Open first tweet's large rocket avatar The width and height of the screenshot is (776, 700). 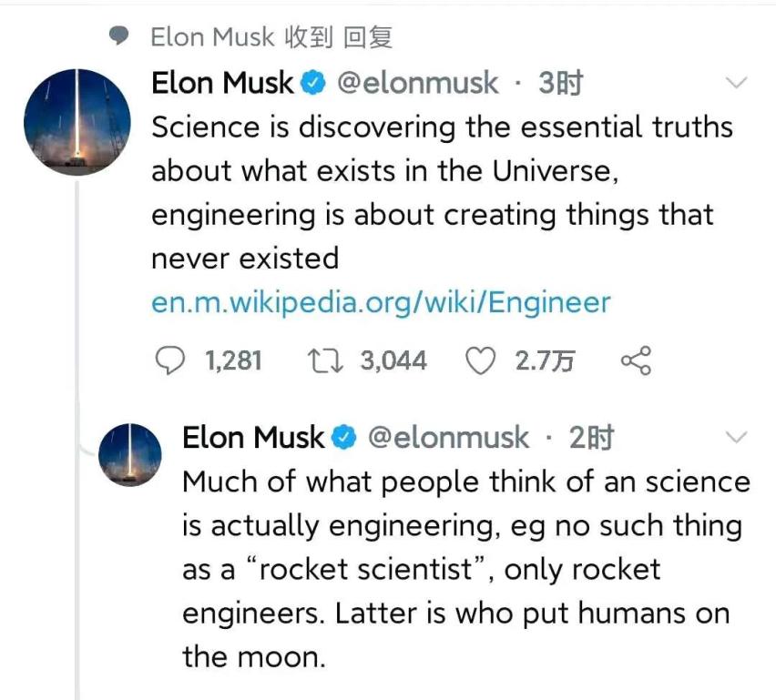tap(77, 122)
